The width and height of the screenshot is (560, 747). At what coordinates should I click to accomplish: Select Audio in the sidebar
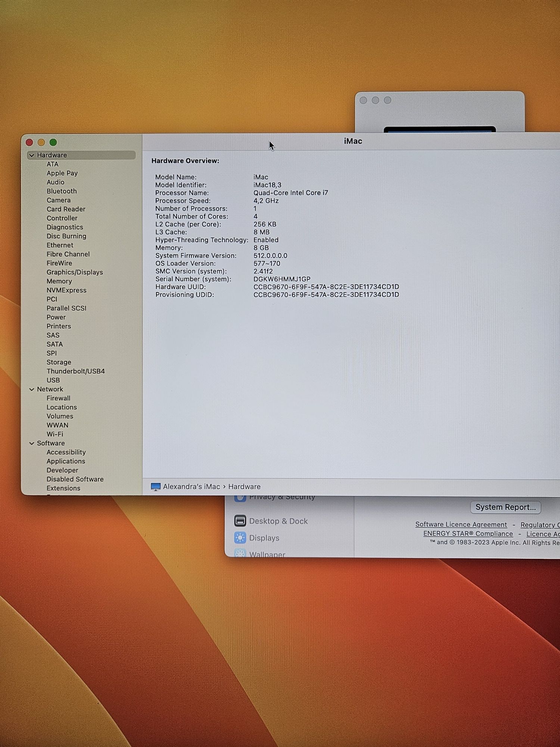pos(55,182)
